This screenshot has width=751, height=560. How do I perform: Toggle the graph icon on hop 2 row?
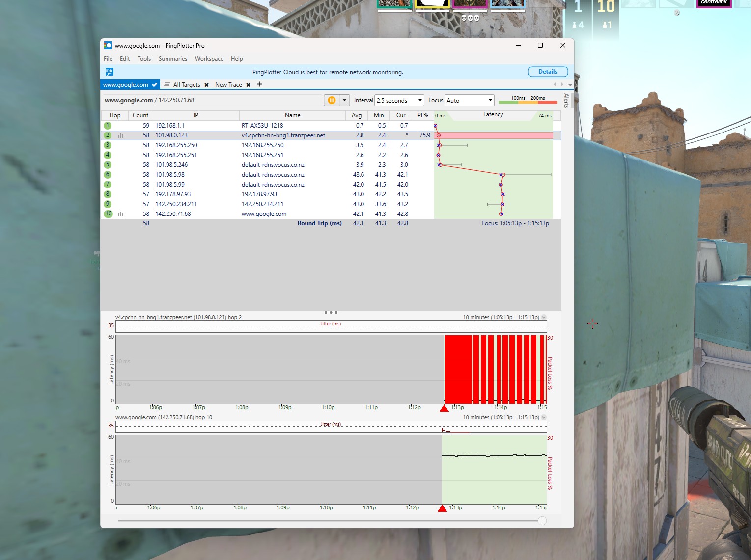coord(121,135)
